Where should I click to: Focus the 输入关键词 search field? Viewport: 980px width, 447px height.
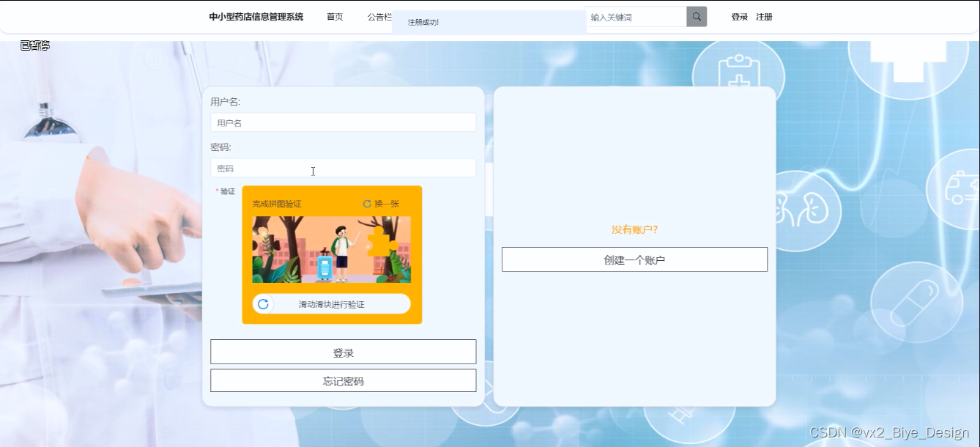coord(636,17)
